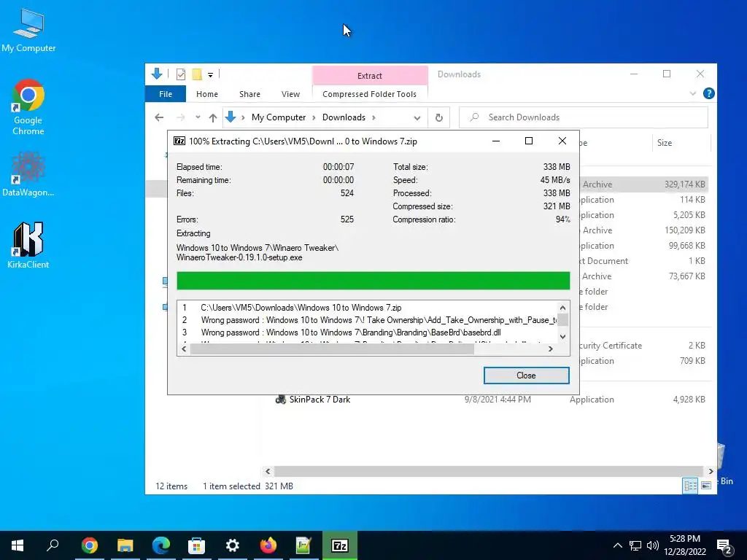Open the recent locations dropdown arrow

(198, 117)
